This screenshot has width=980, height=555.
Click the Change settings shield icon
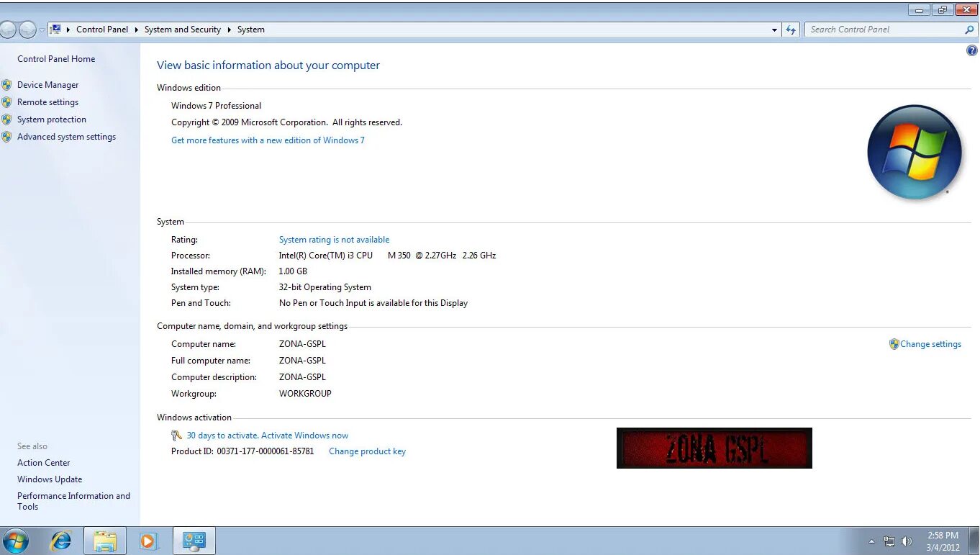894,344
